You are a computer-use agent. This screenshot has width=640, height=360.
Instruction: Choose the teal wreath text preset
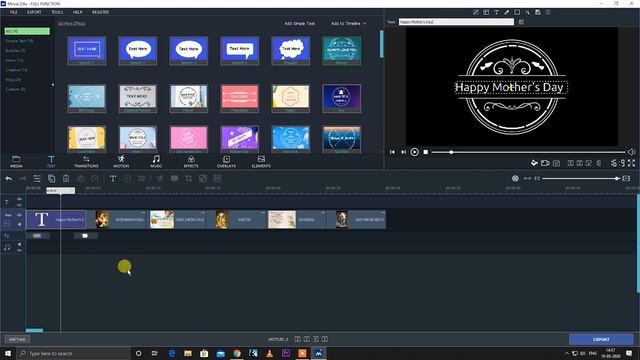click(342, 51)
